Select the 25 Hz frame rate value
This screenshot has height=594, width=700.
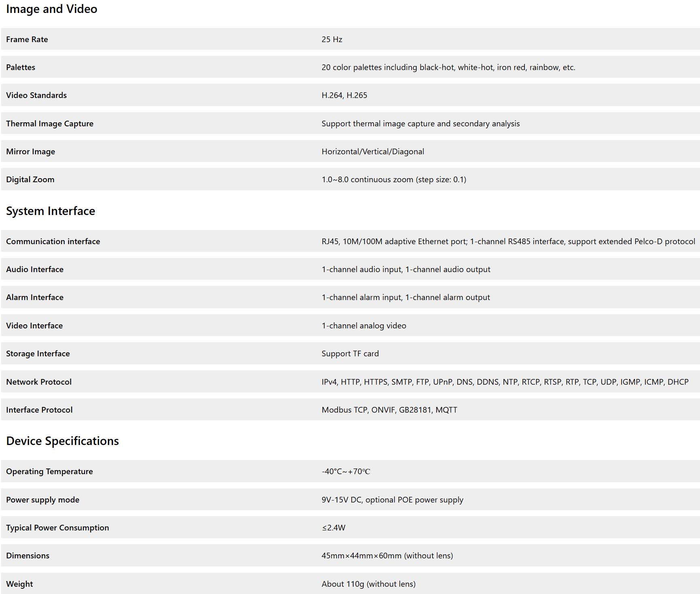[x=332, y=39]
